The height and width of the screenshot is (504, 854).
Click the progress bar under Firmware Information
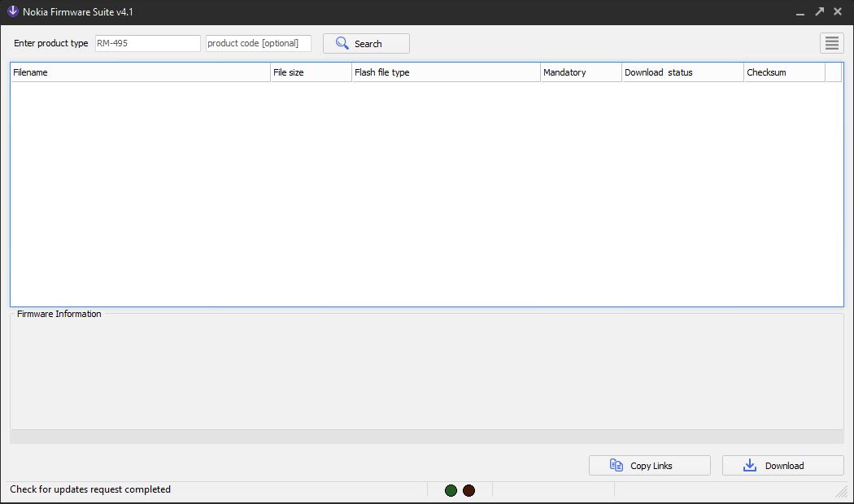click(x=426, y=437)
